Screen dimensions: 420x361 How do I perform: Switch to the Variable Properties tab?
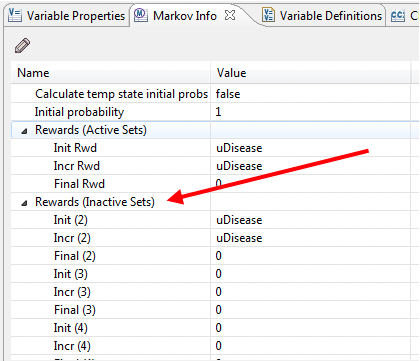(x=67, y=15)
